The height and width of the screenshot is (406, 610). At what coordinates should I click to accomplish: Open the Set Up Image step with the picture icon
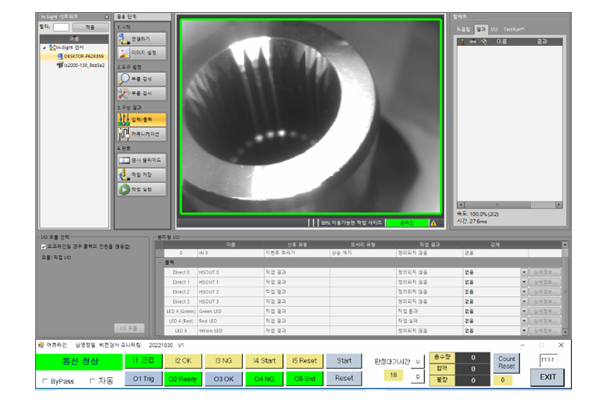142,53
